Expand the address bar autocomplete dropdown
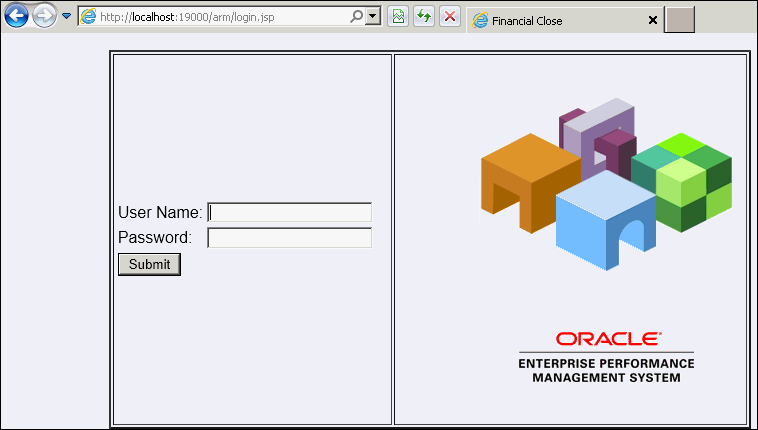This screenshot has height=430, width=758. (x=372, y=16)
